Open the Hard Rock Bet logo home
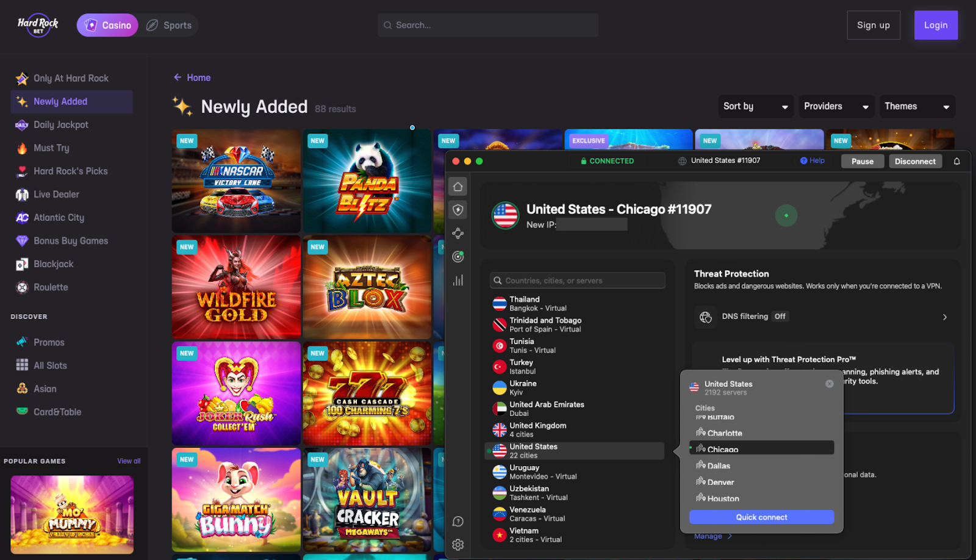Image resolution: width=976 pixels, height=560 pixels. click(x=38, y=25)
